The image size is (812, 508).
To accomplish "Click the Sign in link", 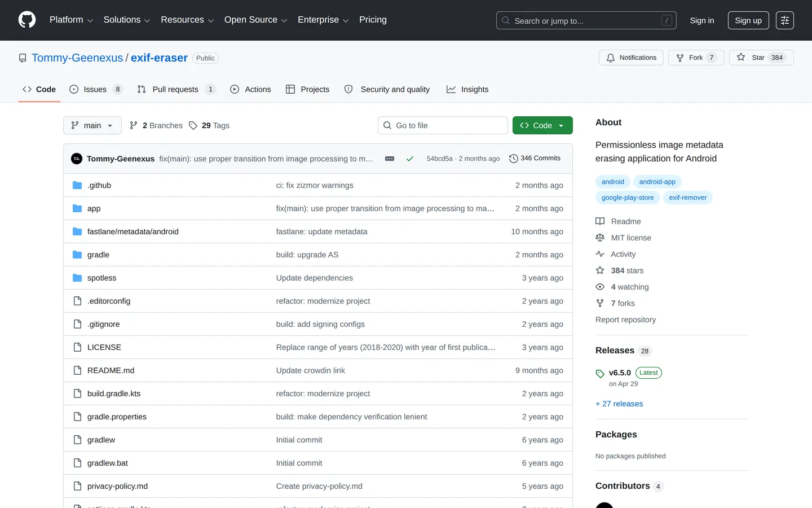I will tap(702, 20).
